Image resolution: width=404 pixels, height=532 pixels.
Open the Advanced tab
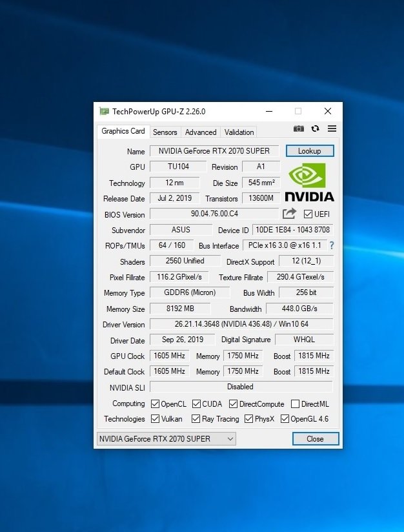[x=201, y=132]
